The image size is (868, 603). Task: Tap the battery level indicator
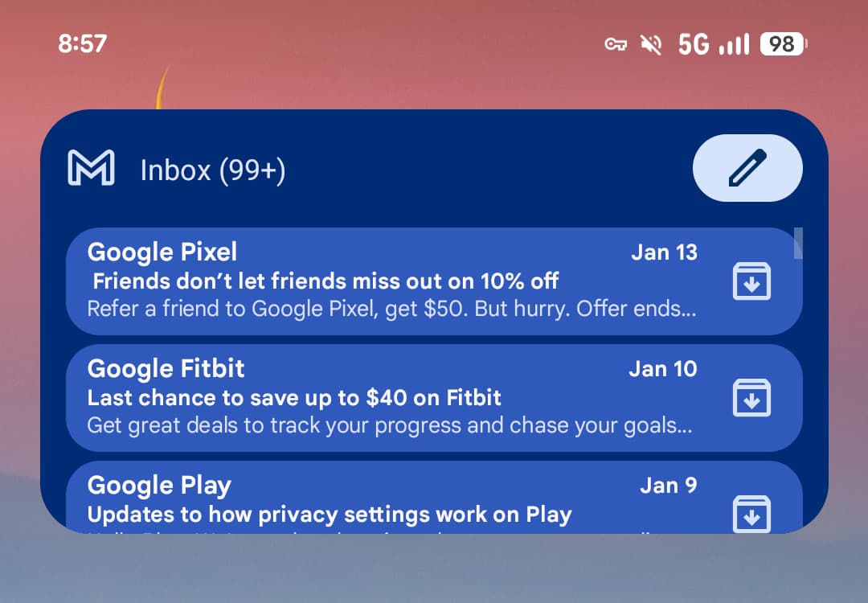[x=783, y=44]
